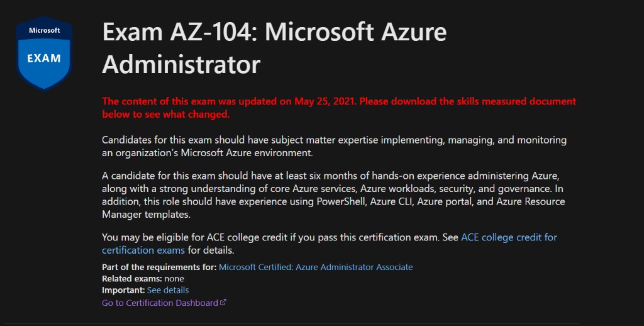The image size is (644, 326).
Task: Click the 'Important:' label
Action: point(123,290)
